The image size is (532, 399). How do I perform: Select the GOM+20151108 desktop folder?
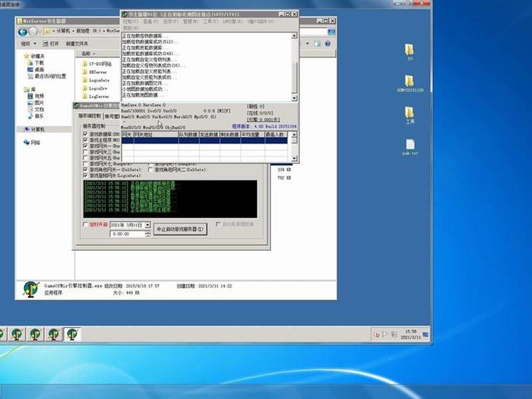click(x=410, y=84)
